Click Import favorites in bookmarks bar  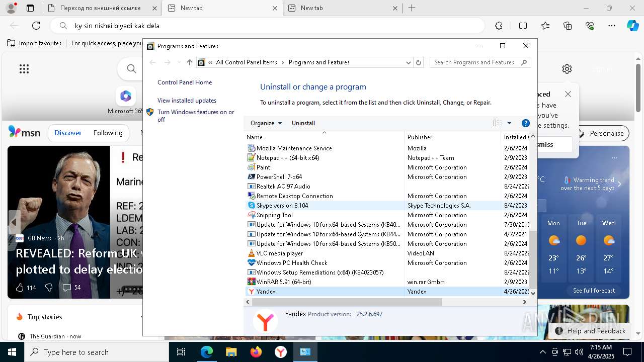tap(34, 43)
